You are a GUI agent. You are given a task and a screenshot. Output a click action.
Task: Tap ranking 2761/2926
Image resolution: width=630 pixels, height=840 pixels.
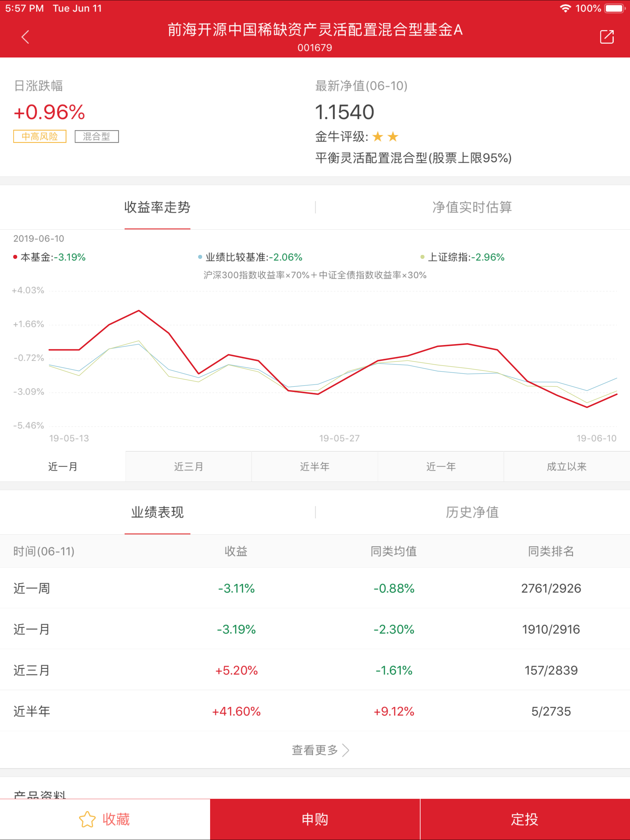coord(551,588)
